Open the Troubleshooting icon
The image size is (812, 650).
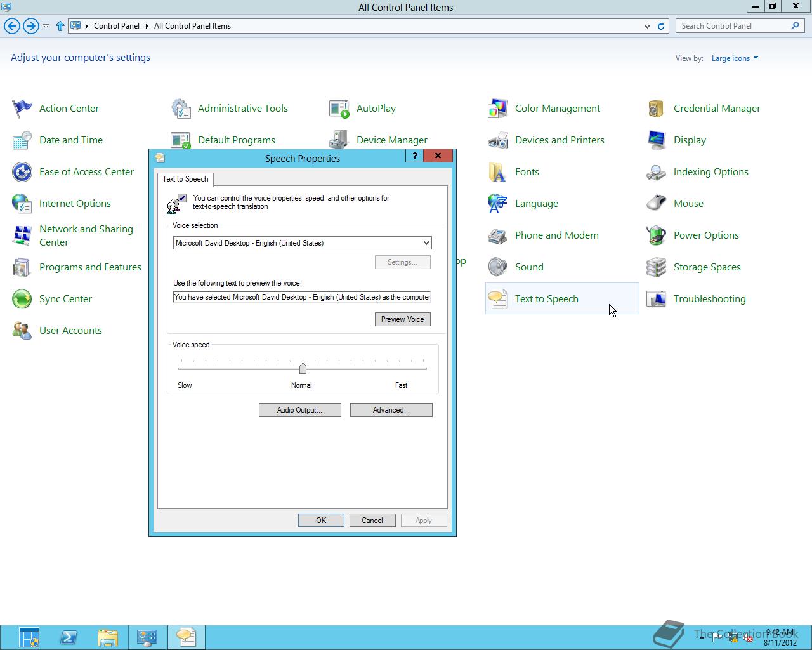point(657,299)
